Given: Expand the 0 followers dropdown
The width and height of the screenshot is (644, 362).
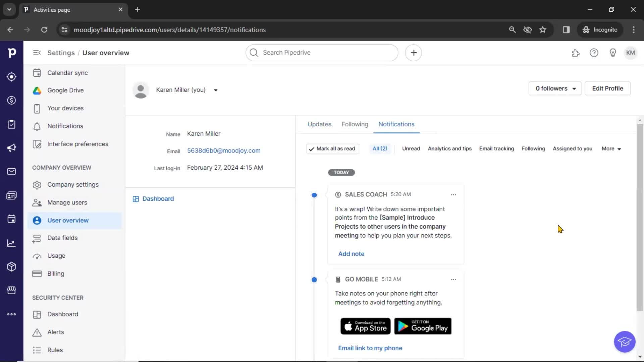Looking at the screenshot, I should 555,88.
